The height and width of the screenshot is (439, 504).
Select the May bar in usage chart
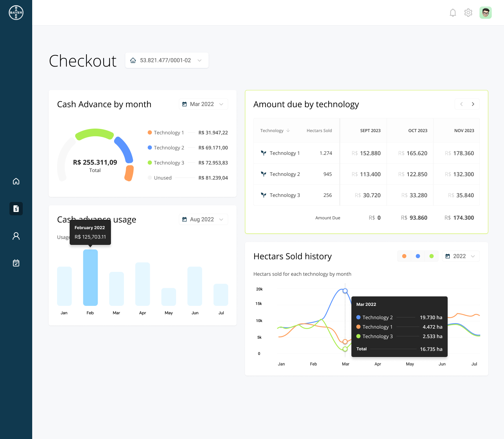(x=169, y=297)
